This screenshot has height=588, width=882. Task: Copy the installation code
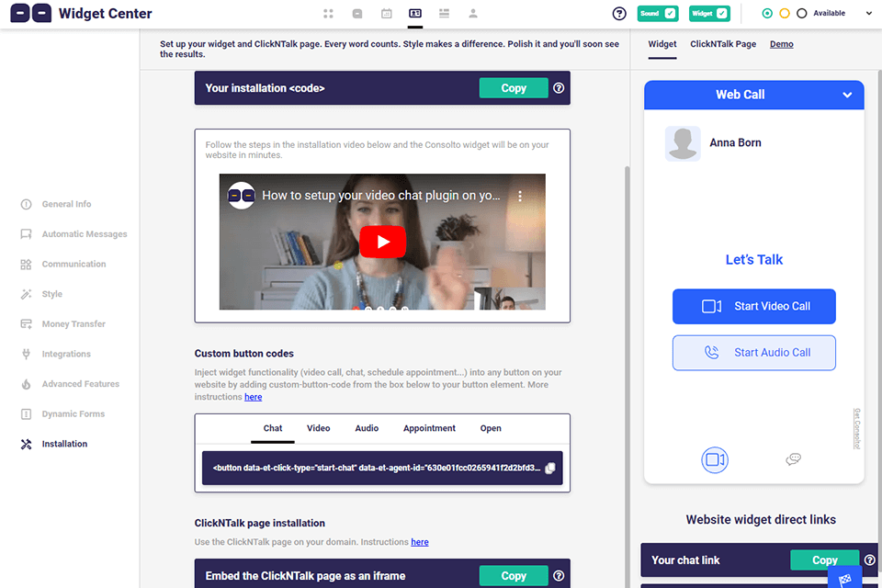click(x=514, y=88)
